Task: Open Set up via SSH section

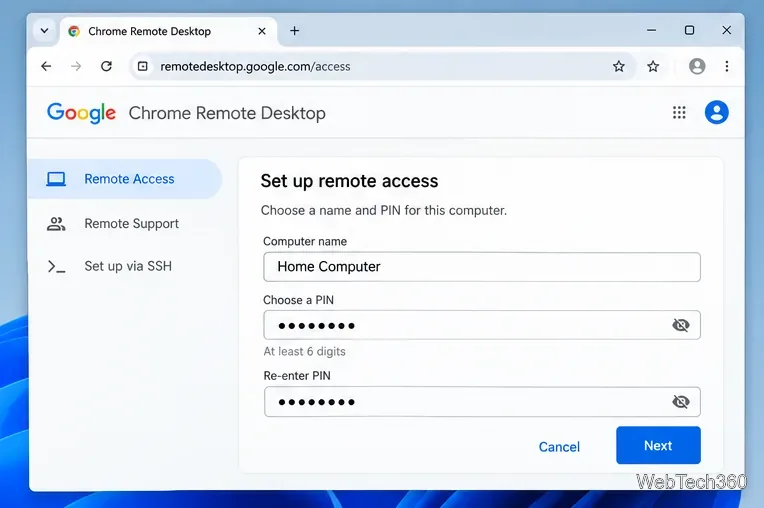Action: pos(125,266)
